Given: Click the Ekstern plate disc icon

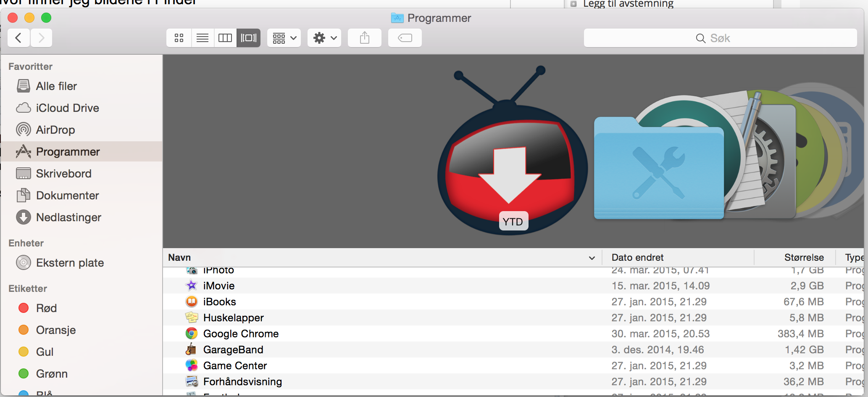Looking at the screenshot, I should tap(24, 262).
